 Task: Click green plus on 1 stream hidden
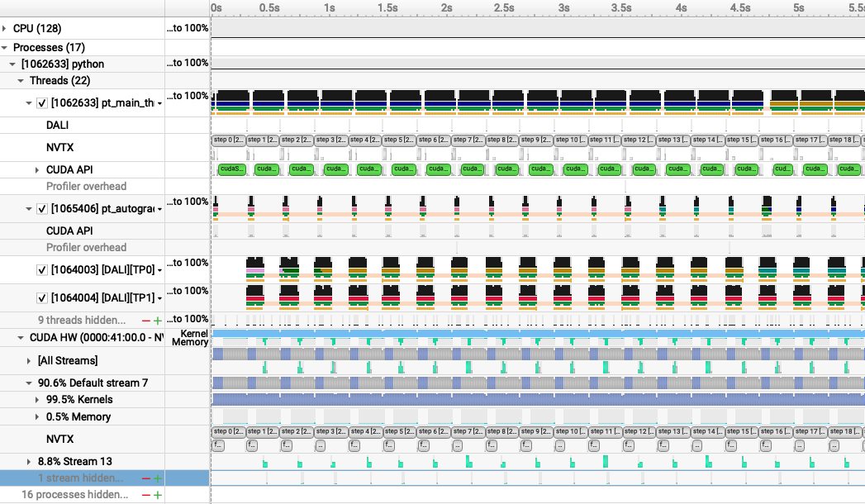(158, 478)
